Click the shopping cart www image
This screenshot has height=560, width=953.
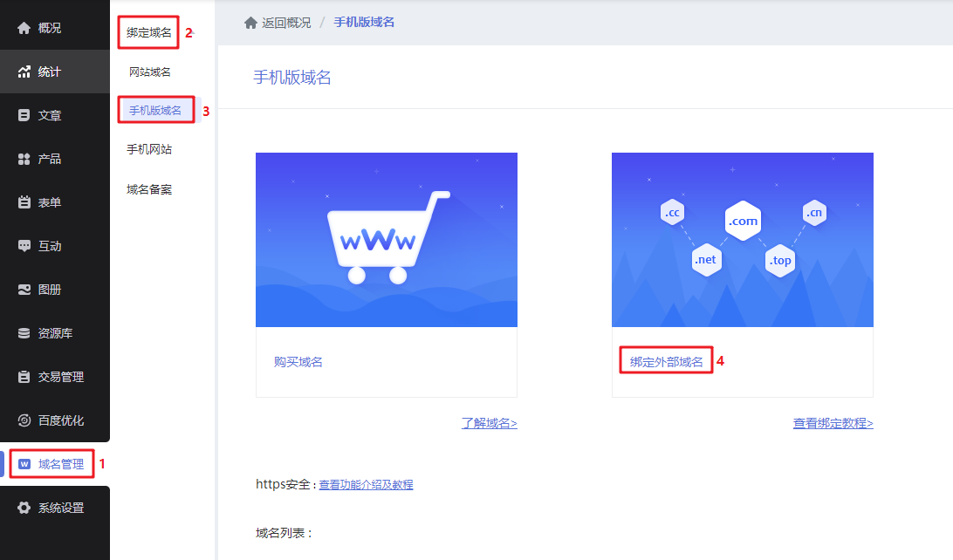(387, 240)
